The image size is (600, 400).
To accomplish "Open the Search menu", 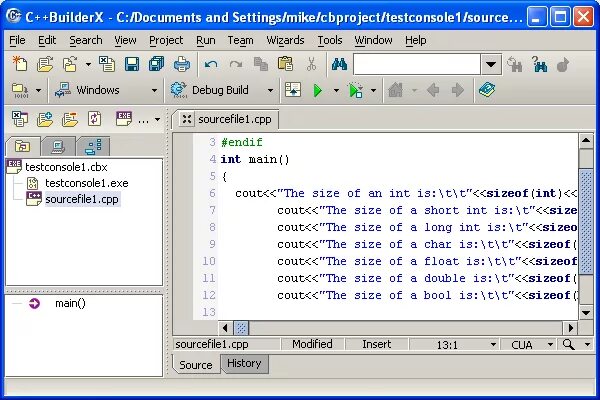I will (86, 40).
